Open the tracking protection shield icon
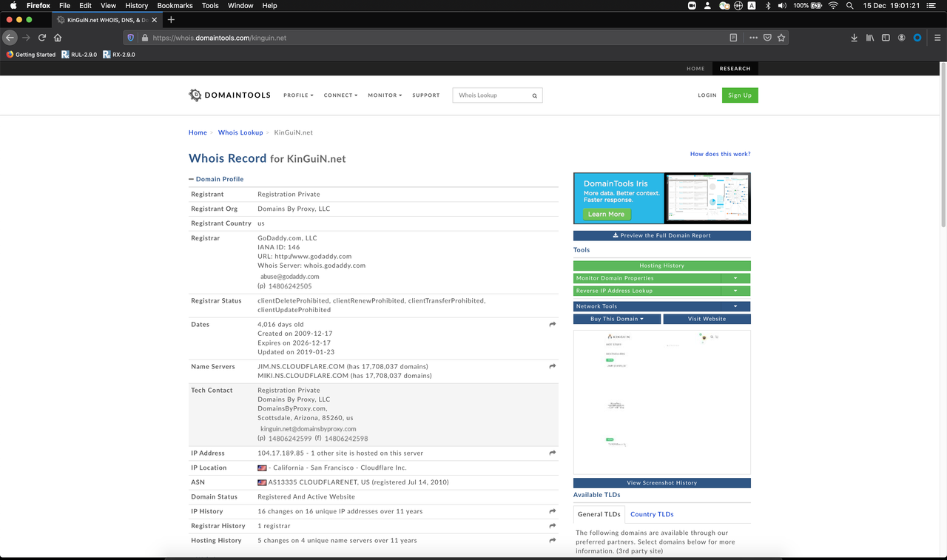The height and width of the screenshot is (560, 947). pos(131,38)
